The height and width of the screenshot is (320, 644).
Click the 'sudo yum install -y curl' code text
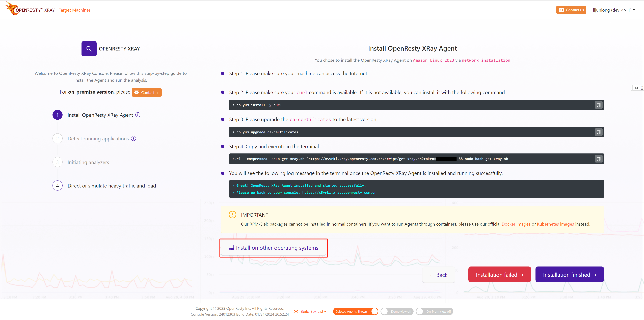pos(257,105)
